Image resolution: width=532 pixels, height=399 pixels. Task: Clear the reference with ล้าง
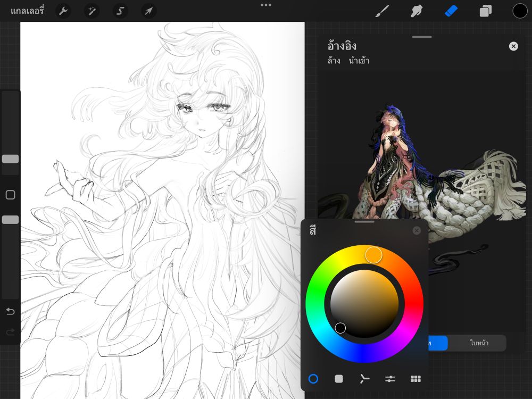[x=334, y=61]
